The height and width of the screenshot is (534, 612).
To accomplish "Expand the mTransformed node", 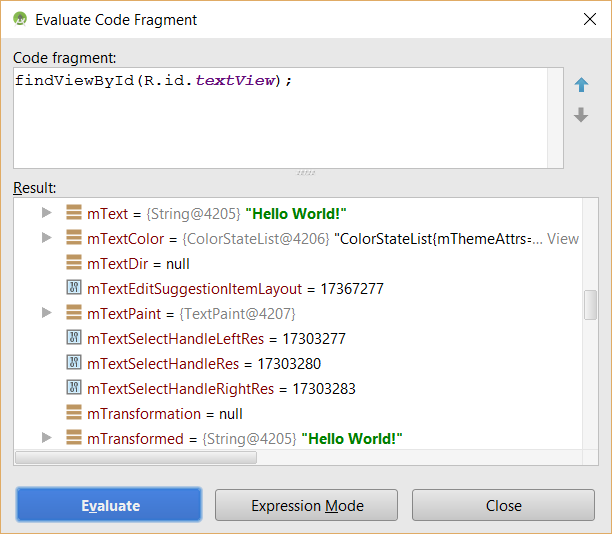I will point(47,438).
